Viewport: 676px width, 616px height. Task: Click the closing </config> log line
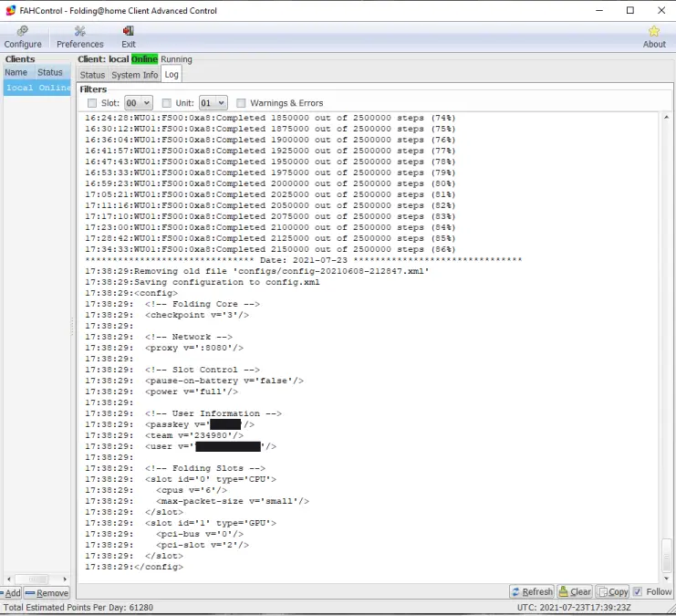tap(134, 567)
